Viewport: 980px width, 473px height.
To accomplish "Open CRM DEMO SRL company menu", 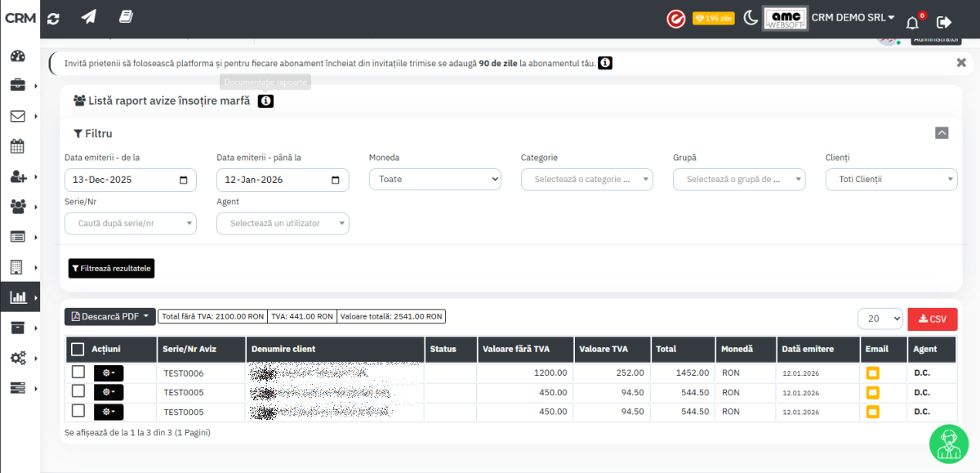I will click(x=853, y=18).
